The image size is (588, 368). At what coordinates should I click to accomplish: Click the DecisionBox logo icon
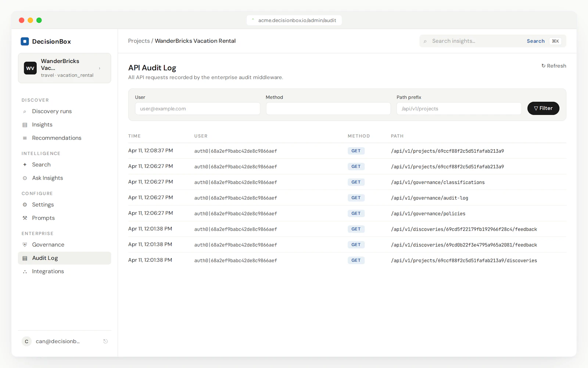point(25,42)
